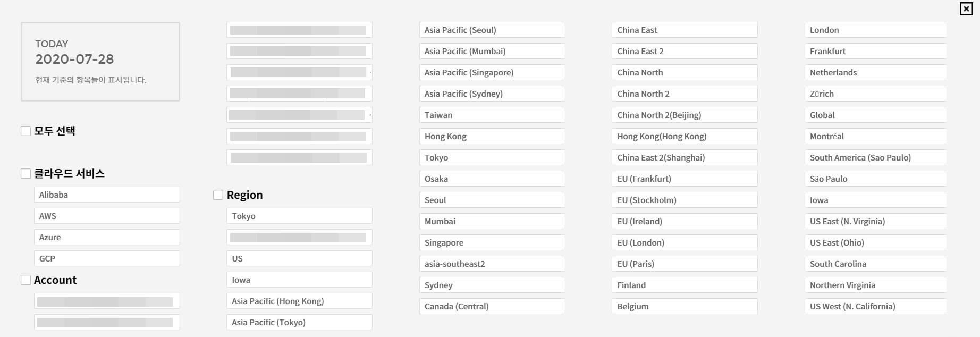Image resolution: width=980 pixels, height=337 pixels.
Task: Pick the Netherlands region
Action: click(x=875, y=72)
